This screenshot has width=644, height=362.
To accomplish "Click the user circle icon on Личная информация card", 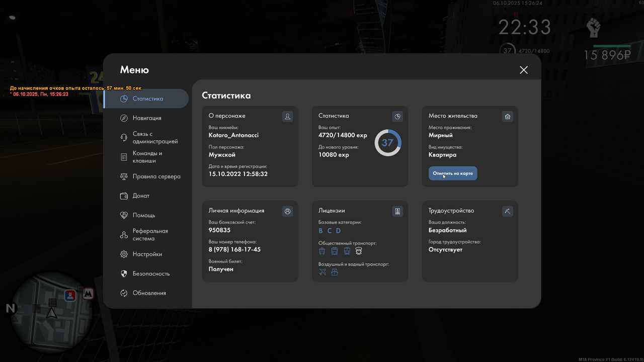I will click(287, 212).
